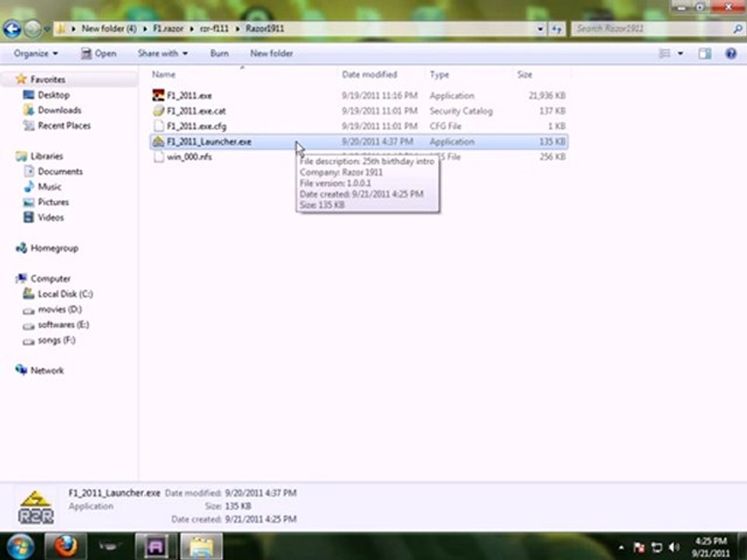Click the Open toolbar button
The image size is (747, 560).
(99, 54)
